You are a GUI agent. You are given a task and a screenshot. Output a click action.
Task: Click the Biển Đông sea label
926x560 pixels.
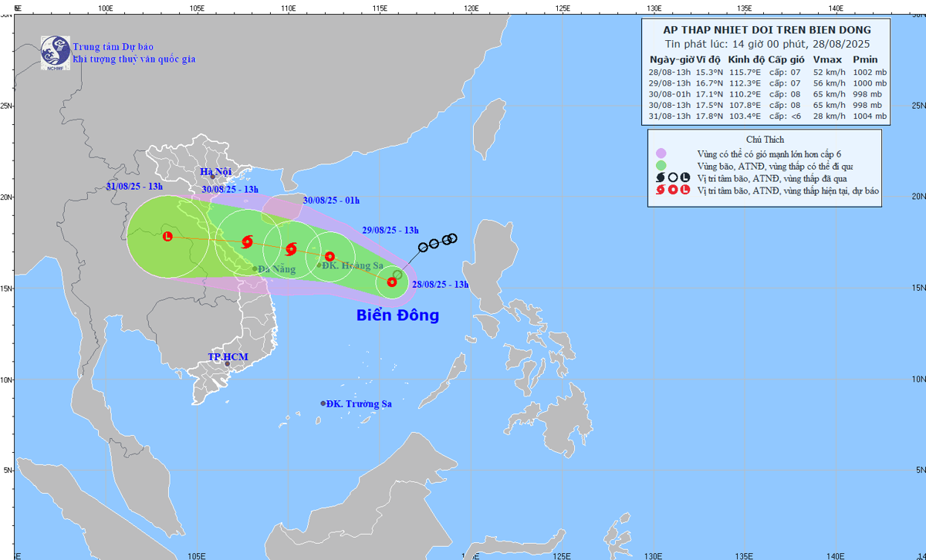(x=397, y=315)
